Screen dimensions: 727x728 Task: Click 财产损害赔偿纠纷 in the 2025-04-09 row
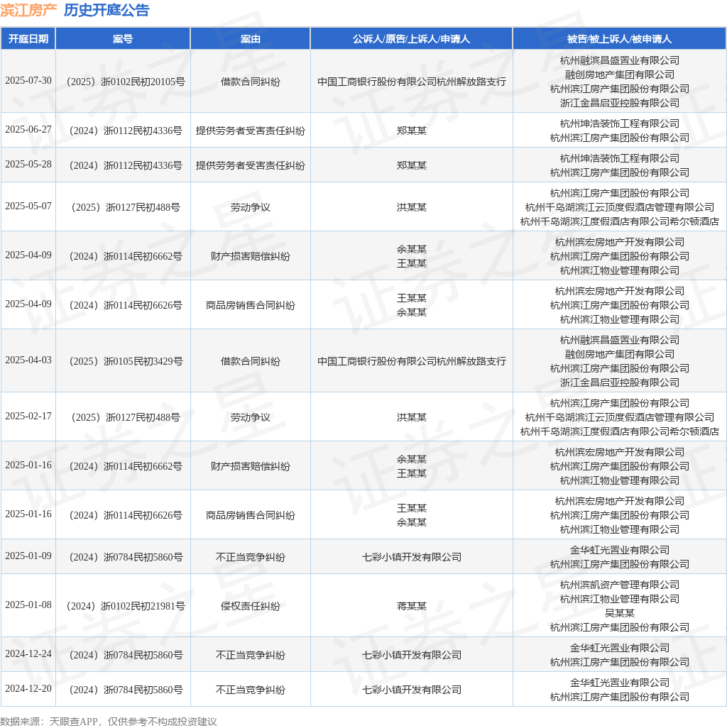click(x=251, y=256)
